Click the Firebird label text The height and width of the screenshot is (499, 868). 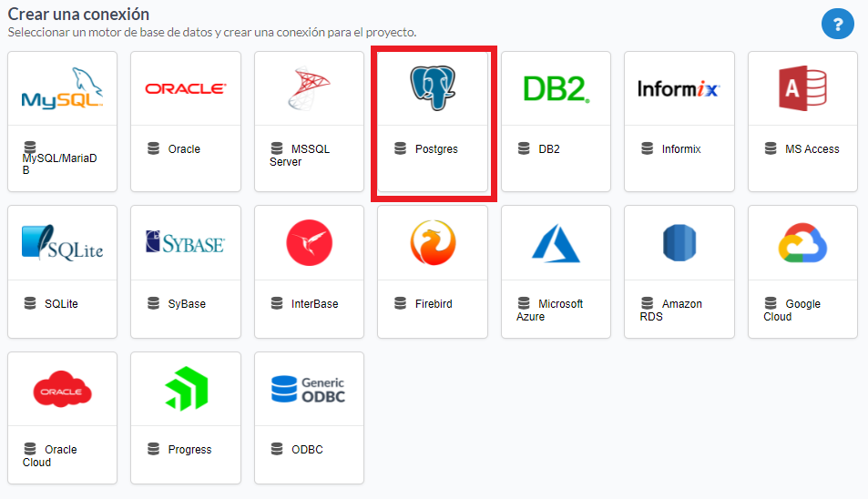click(434, 304)
